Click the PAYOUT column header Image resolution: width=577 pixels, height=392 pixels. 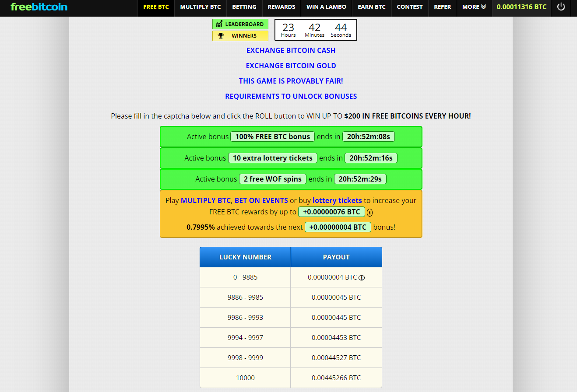point(336,257)
